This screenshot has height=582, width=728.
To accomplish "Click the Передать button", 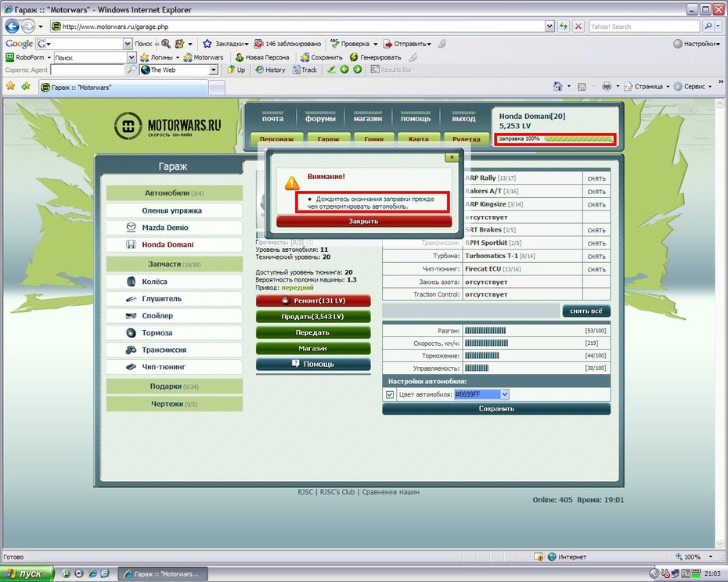I will pos(313,332).
